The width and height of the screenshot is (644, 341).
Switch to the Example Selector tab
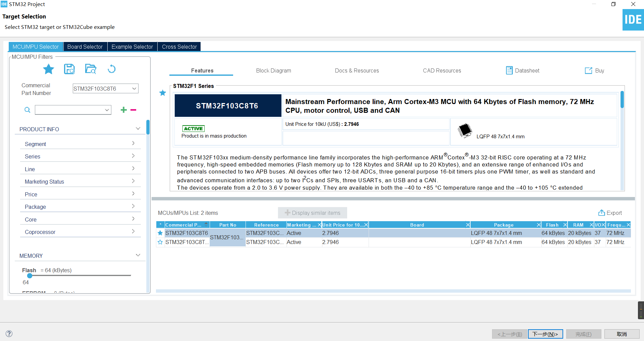pos(132,47)
